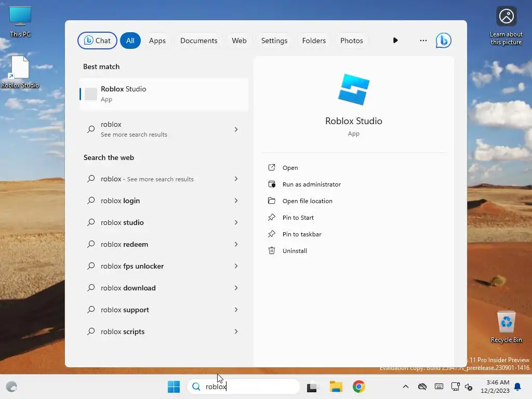
Task: Click the large Roblox Studio logo
Action: click(x=353, y=89)
